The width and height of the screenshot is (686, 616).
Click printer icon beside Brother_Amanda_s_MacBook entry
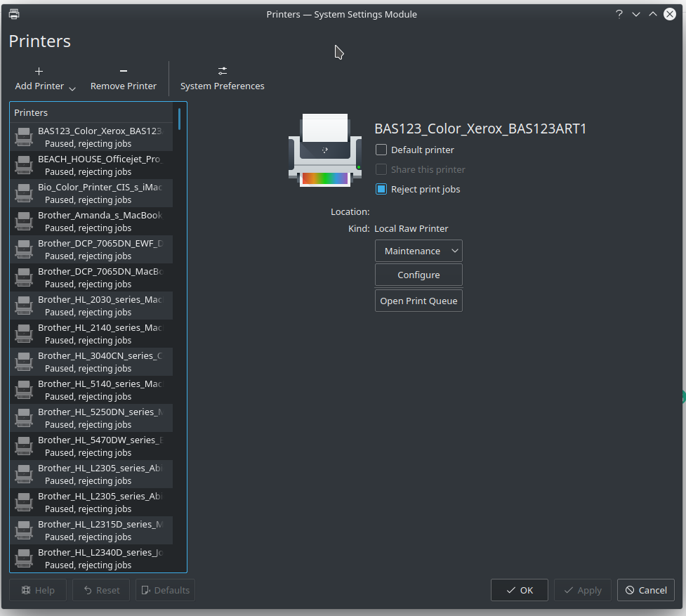point(24,221)
